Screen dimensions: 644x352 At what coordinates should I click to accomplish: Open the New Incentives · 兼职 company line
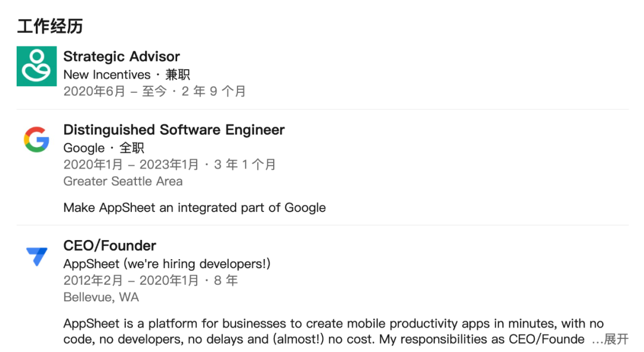(x=126, y=74)
